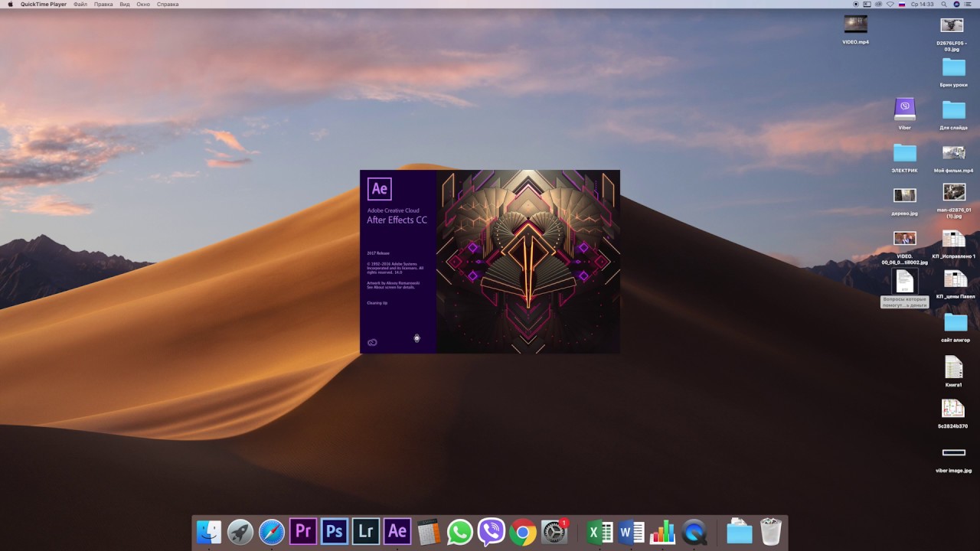This screenshot has width=980, height=551.
Task: Select man-d2876_01 (1).jpg file
Action: click(x=954, y=191)
